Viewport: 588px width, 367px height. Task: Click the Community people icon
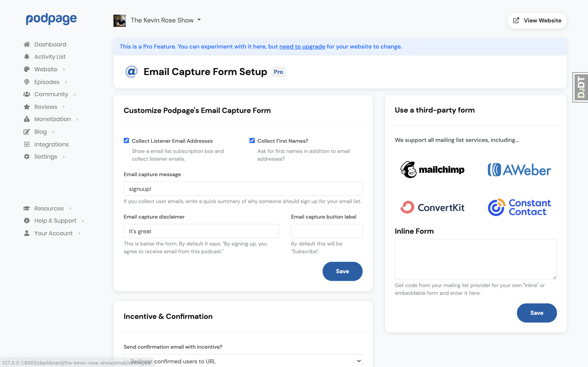click(27, 94)
